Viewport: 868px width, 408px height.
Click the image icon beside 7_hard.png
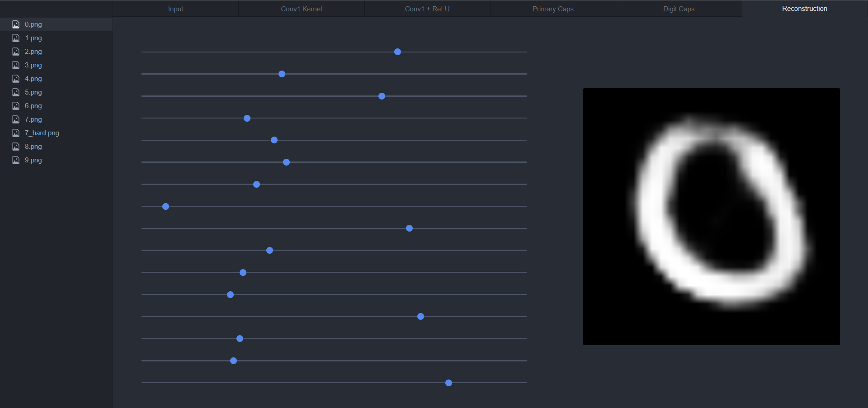(x=16, y=133)
